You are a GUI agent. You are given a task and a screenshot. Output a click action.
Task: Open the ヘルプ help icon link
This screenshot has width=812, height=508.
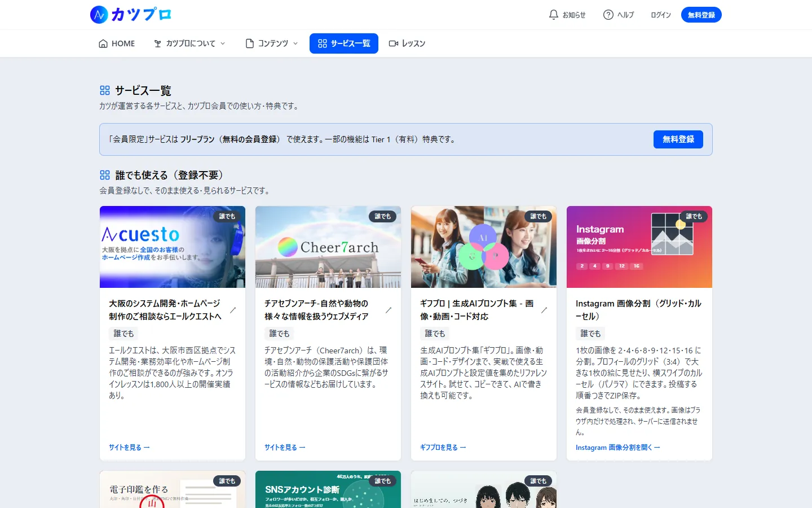619,15
